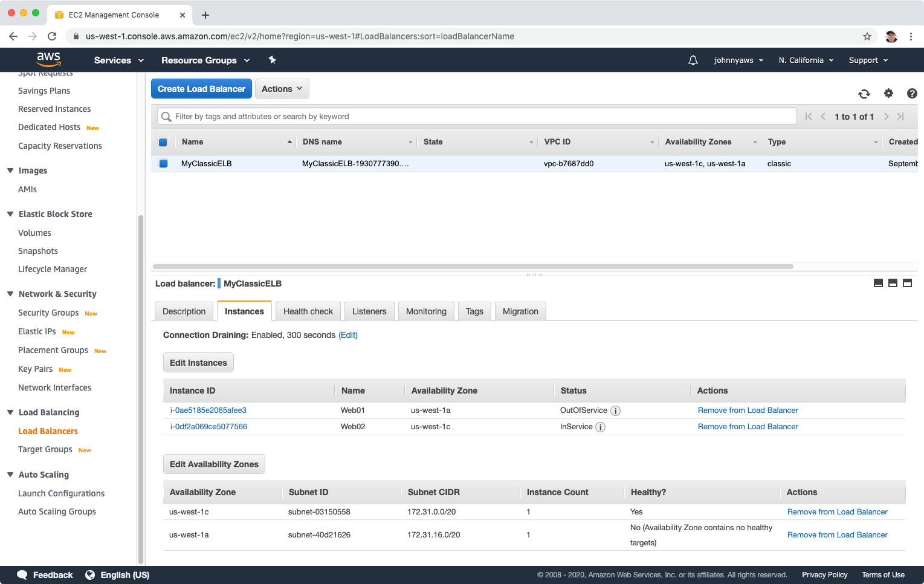Switch to the Listeners tab
The height and width of the screenshot is (584, 924).
coord(369,311)
